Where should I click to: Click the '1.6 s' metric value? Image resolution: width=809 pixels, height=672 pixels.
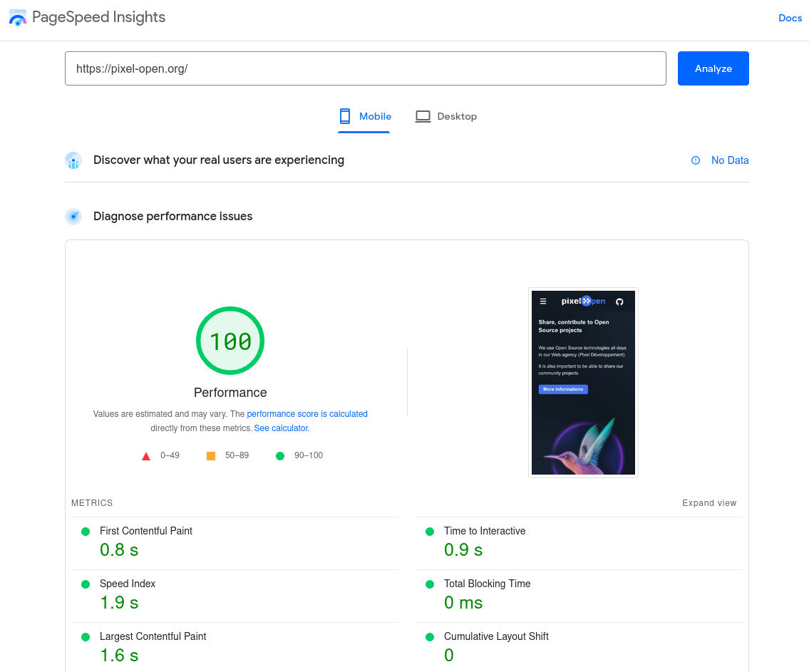[x=119, y=655]
